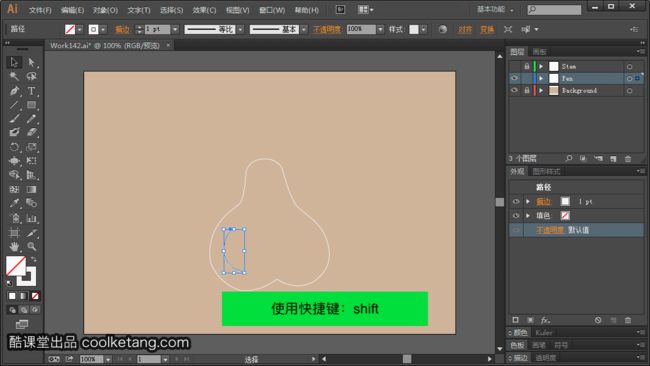Open the 文件(F) menu
This screenshot has height=366, width=650.
click(40, 10)
